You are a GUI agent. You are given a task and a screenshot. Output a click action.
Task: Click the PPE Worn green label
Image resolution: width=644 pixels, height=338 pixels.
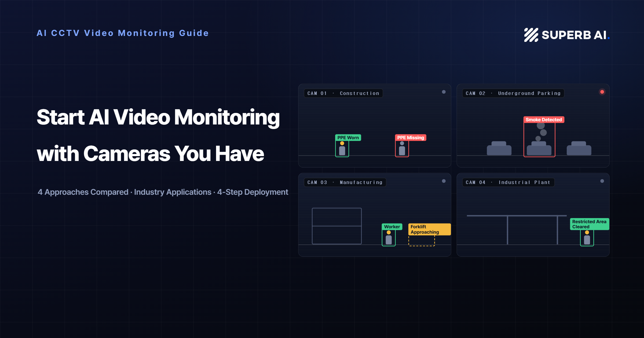(x=348, y=138)
